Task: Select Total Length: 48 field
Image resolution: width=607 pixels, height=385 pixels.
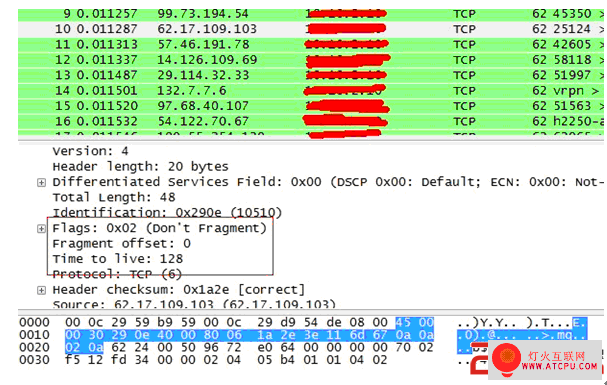Action: 114,197
